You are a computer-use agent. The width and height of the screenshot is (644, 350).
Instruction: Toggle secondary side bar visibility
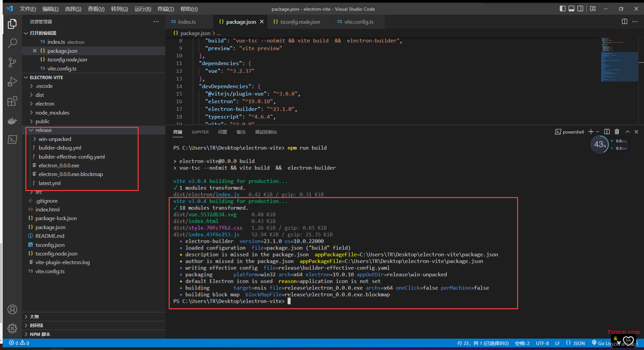[x=581, y=9]
